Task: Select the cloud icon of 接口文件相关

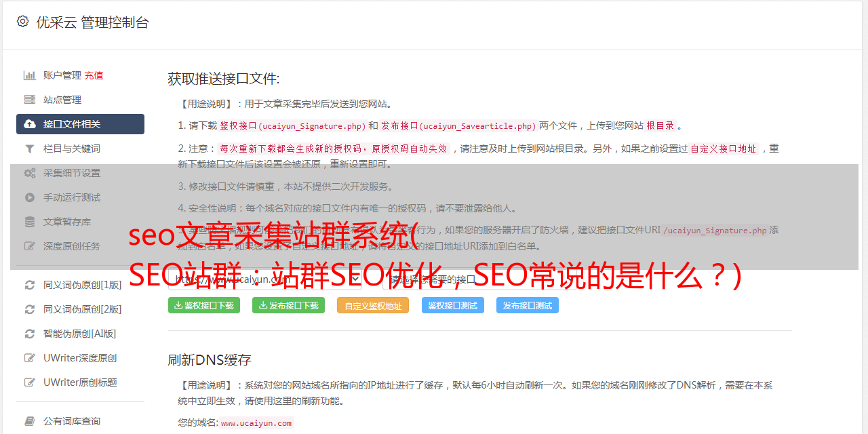Action: pos(30,124)
